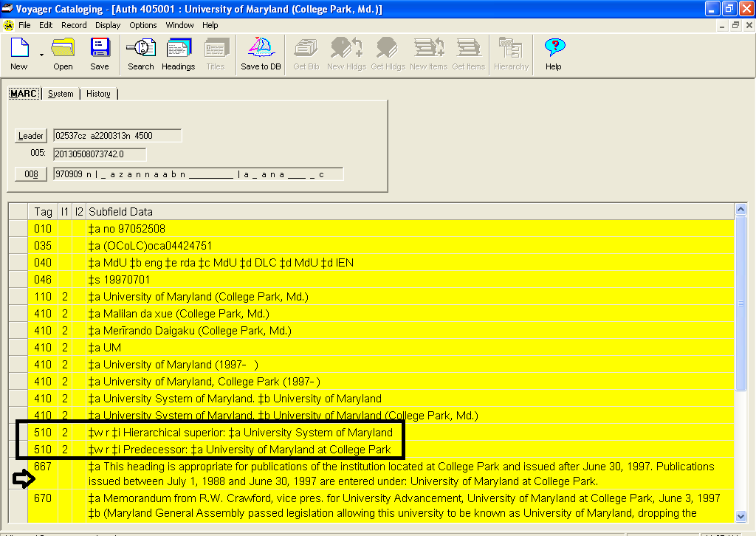Viewport: 756px width, 536px height.
Task: Select the New Hldgs toolbar icon
Action: pyautogui.click(x=346, y=54)
